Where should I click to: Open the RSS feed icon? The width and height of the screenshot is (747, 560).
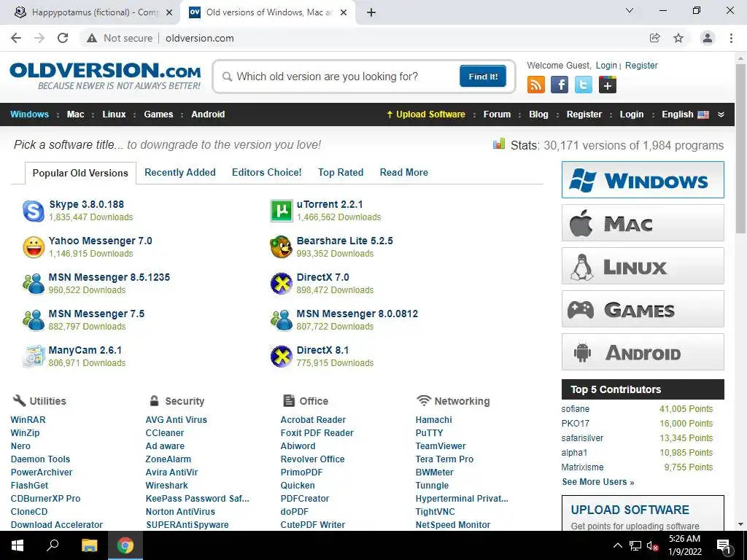point(536,85)
